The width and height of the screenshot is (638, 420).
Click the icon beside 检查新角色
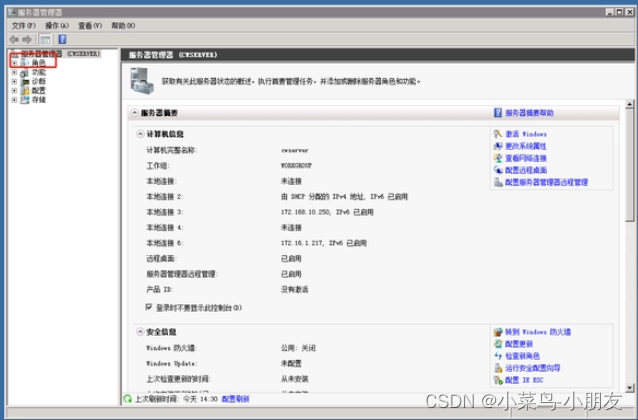pyautogui.click(x=498, y=356)
